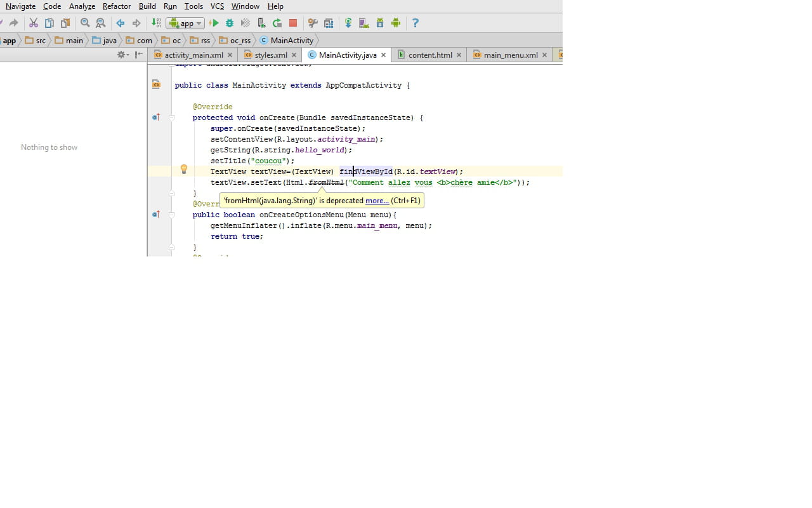812x508 pixels.
Task: Open the app run configuration dropdown
Action: click(x=185, y=23)
